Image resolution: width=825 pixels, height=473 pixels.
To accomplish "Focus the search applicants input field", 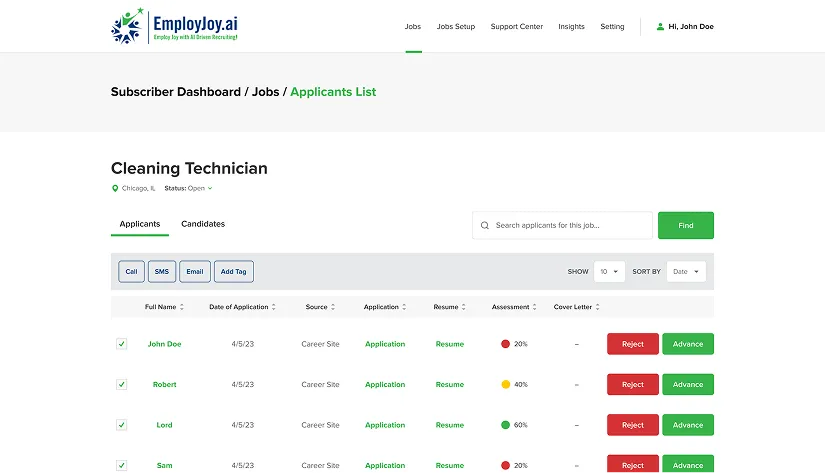I will click(570, 226).
